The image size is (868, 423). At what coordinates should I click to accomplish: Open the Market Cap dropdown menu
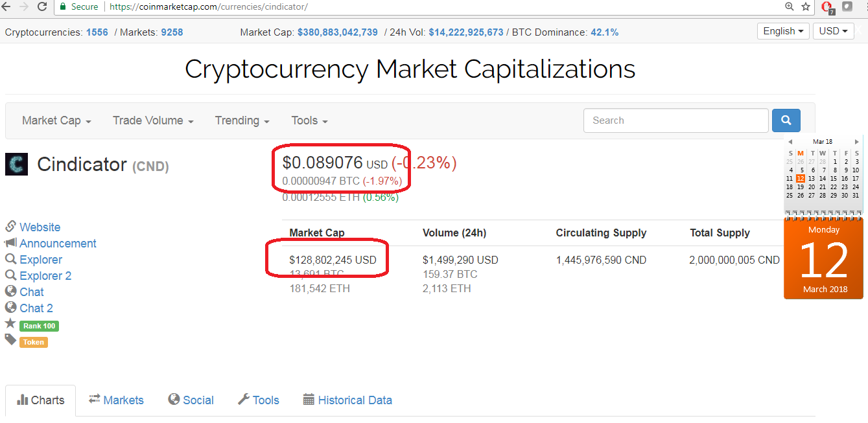[56, 120]
